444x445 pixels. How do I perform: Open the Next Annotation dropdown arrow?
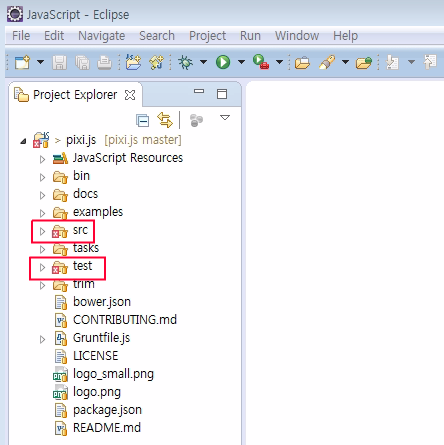click(411, 62)
